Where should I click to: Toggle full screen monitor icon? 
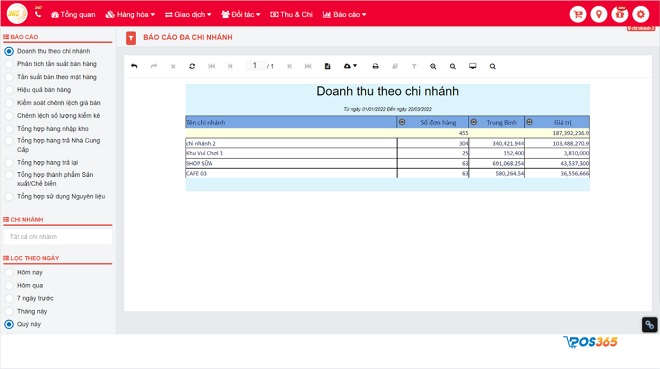click(x=473, y=66)
